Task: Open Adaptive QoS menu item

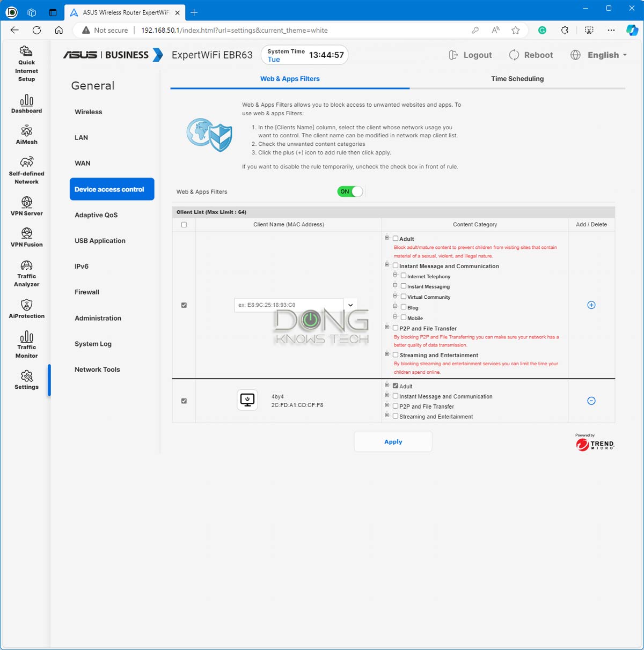Action: [x=96, y=215]
